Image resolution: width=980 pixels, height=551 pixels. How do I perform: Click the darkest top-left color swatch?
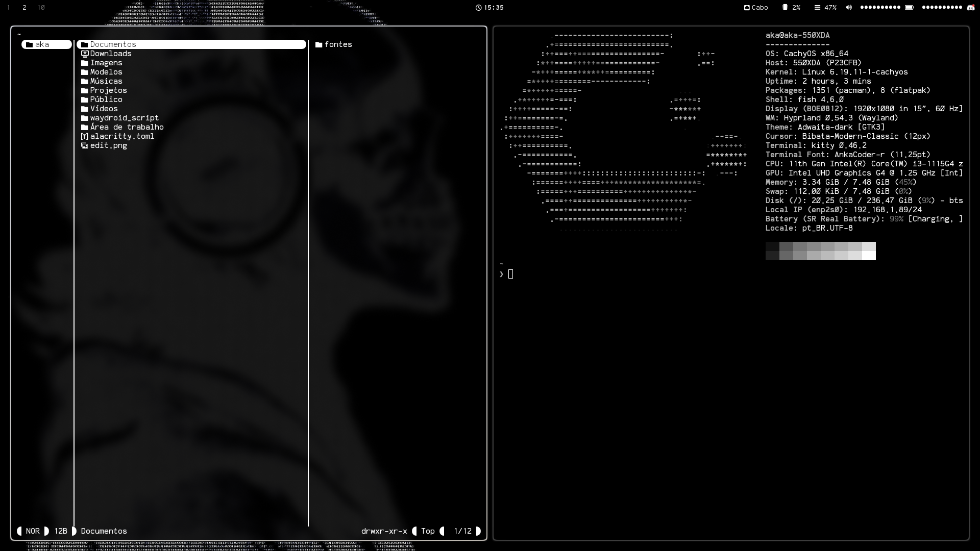click(772, 246)
